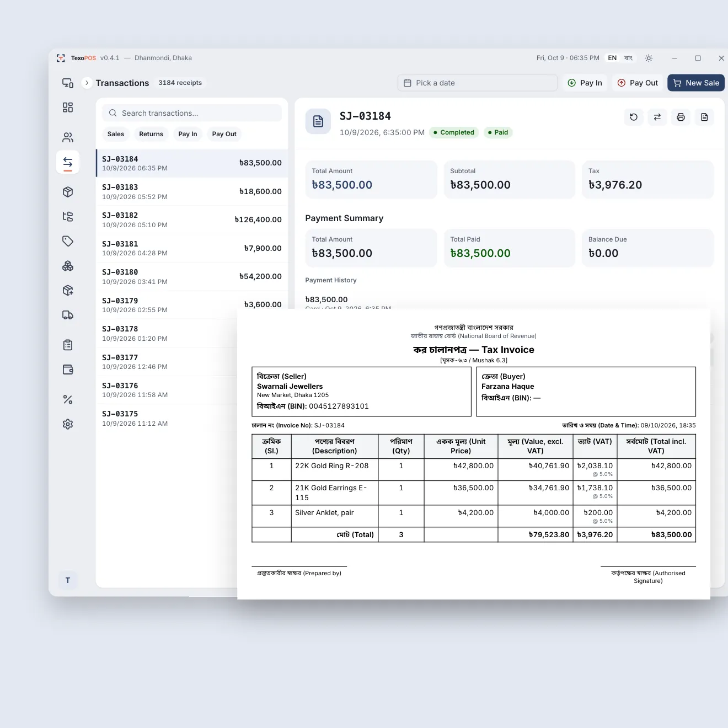Open the wallet icon in sidebar
This screenshot has height=728, width=728.
tap(68, 370)
